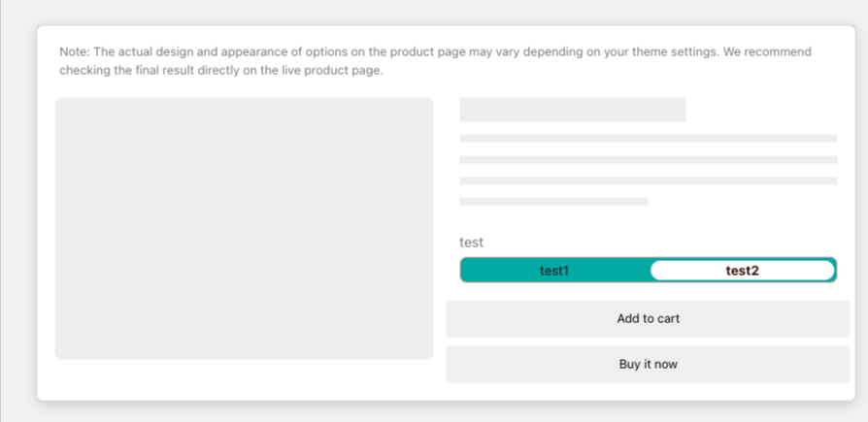Image resolution: width=868 pixels, height=422 pixels.
Task: Click the gray background left of preview card
Action: point(17,213)
